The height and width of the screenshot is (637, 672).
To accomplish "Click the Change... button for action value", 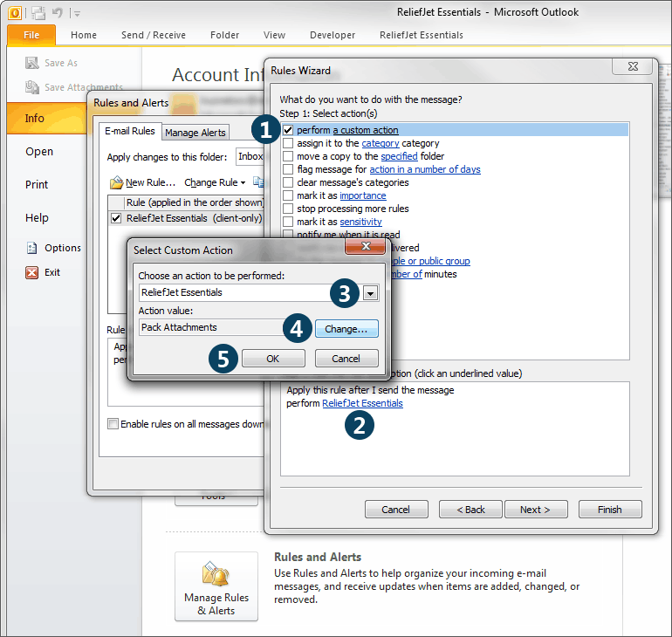I will [x=346, y=329].
